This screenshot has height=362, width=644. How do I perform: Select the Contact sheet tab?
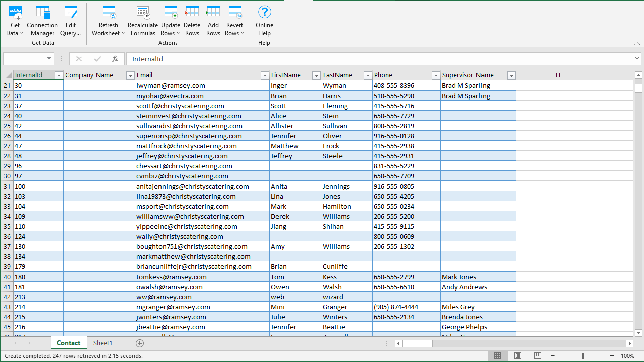[x=68, y=343]
